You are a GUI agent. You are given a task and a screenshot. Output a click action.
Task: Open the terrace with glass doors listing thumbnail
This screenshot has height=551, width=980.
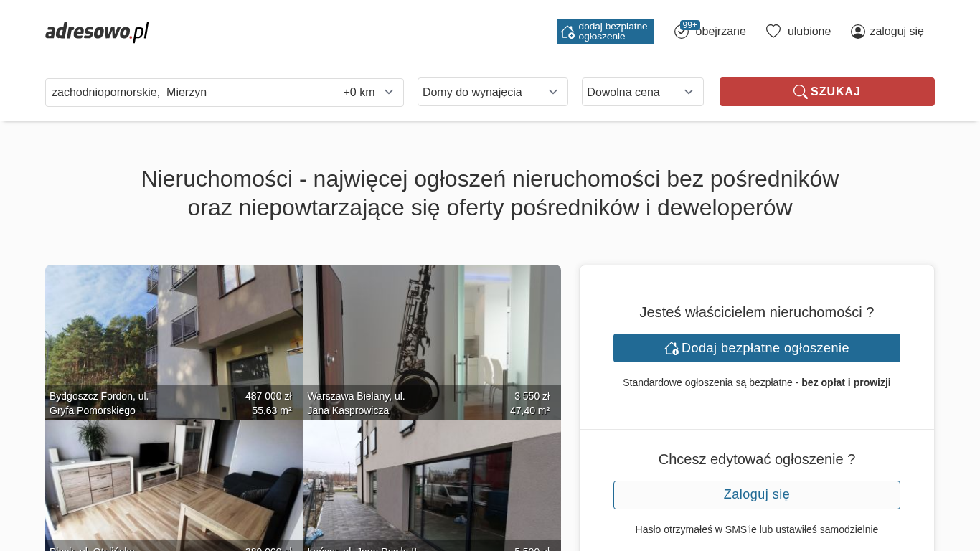[432, 486]
